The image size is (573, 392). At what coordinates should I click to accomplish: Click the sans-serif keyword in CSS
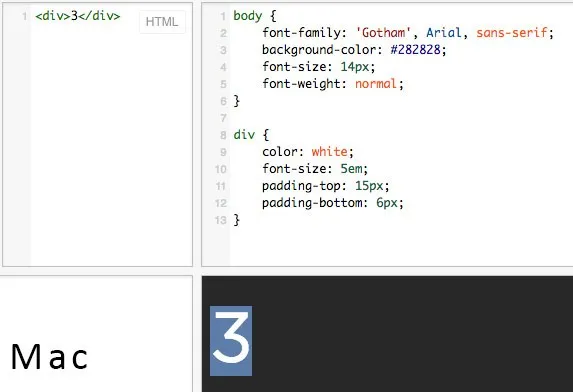512,33
